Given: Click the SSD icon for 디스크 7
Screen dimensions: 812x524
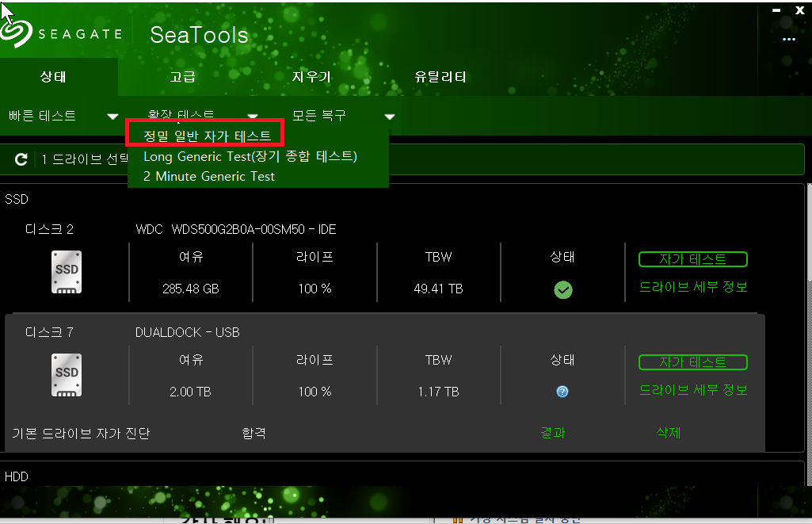Looking at the screenshot, I should [x=67, y=375].
